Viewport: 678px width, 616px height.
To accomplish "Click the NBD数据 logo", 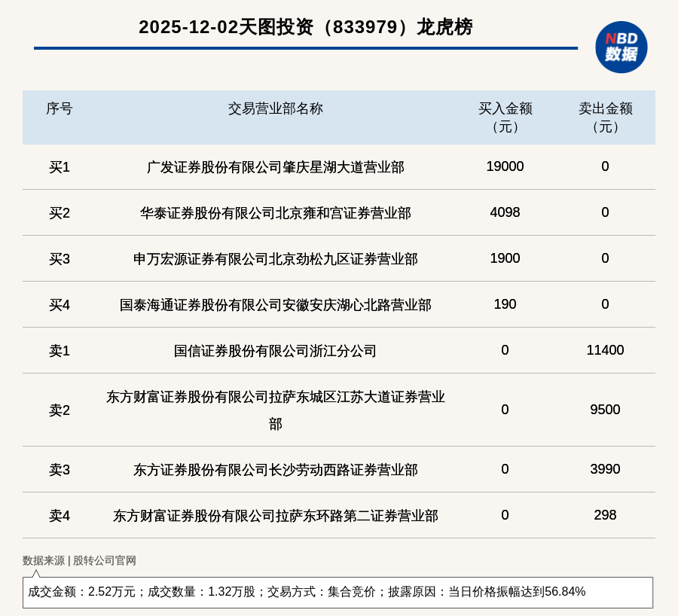I will (x=621, y=47).
